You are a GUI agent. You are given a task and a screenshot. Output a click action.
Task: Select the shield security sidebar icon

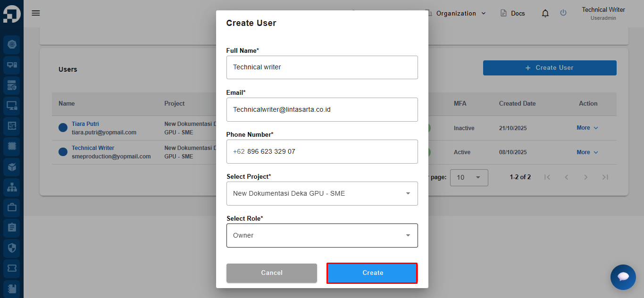(12, 248)
